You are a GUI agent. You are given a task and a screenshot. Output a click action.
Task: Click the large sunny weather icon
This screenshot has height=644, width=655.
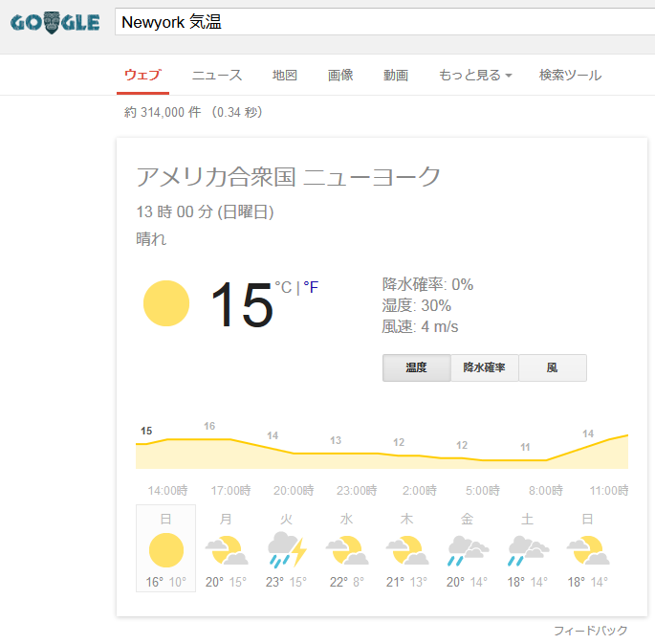coord(166,303)
